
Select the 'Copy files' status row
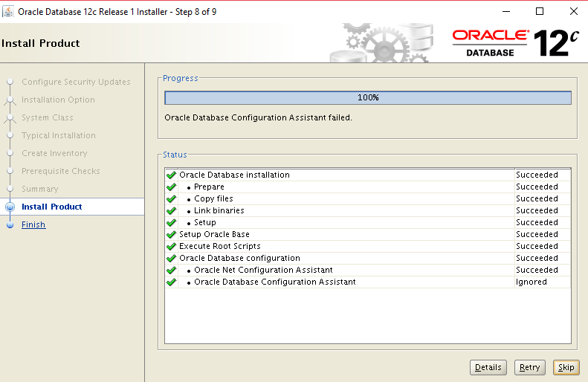click(368, 198)
